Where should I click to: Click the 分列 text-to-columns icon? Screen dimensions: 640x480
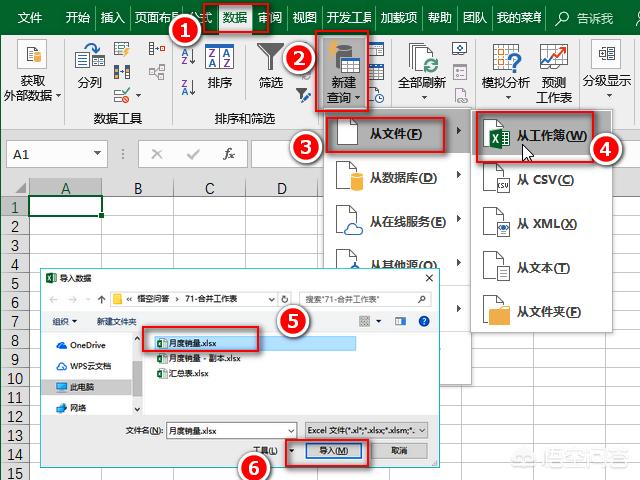pos(90,55)
